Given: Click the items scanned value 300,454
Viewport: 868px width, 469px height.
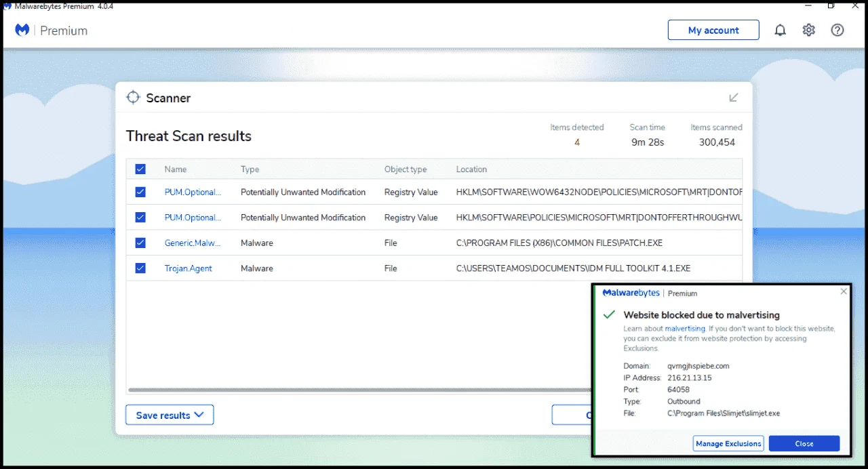Looking at the screenshot, I should 717,142.
